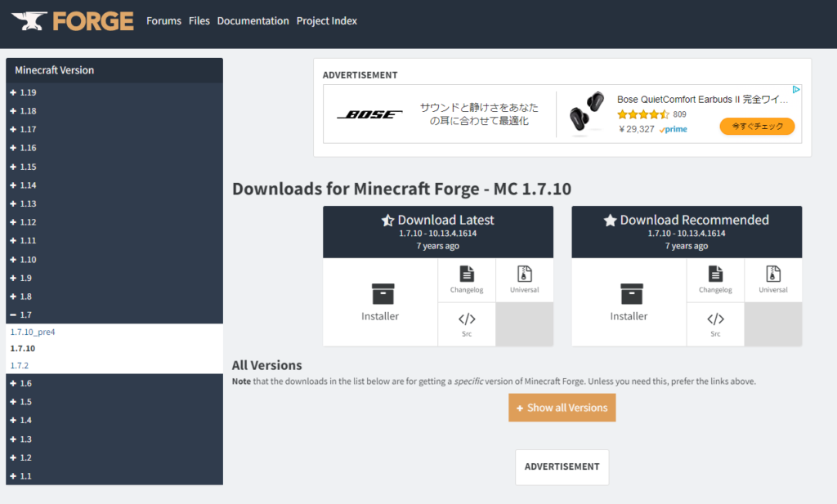
Task: Expand the 1.14 version group
Action: pos(114,185)
